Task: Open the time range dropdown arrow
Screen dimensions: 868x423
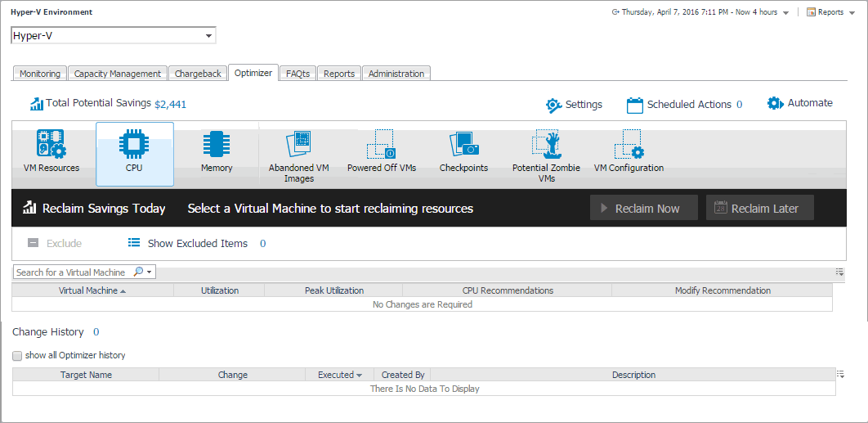Action: (785, 13)
